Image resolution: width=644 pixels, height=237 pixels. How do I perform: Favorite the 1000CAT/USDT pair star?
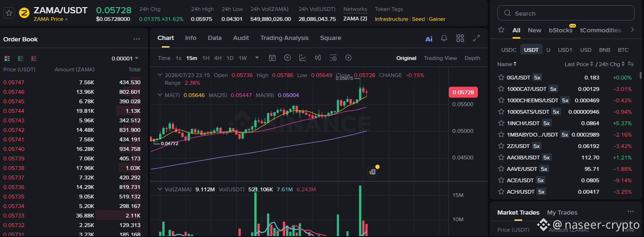(501, 89)
